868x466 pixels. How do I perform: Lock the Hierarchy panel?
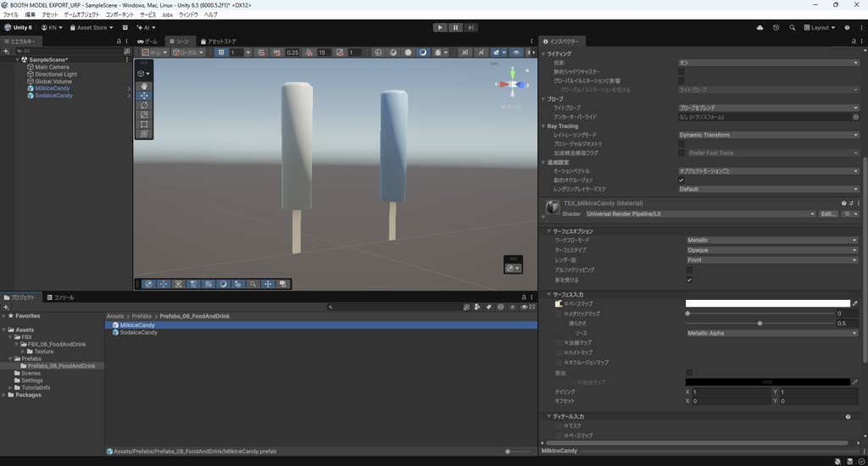119,42
